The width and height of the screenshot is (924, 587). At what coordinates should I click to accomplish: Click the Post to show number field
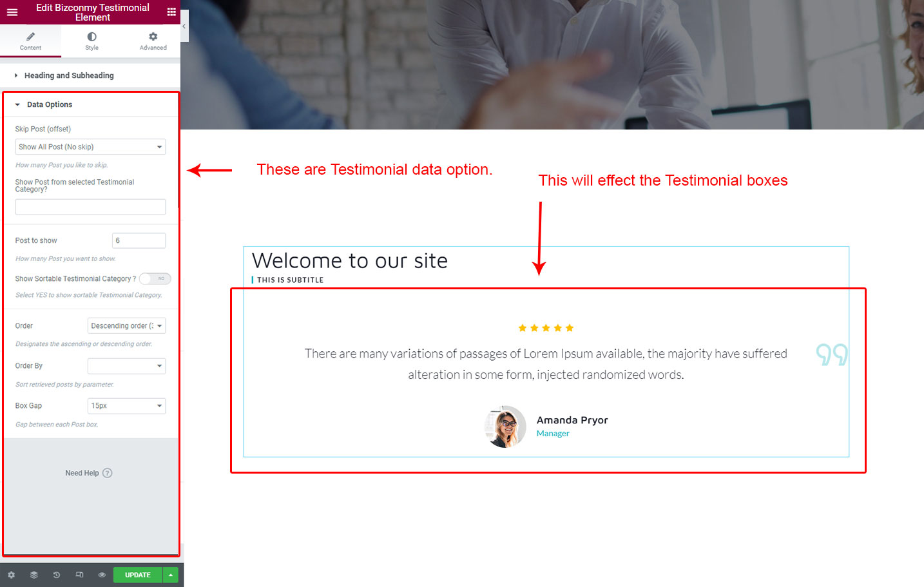point(139,240)
